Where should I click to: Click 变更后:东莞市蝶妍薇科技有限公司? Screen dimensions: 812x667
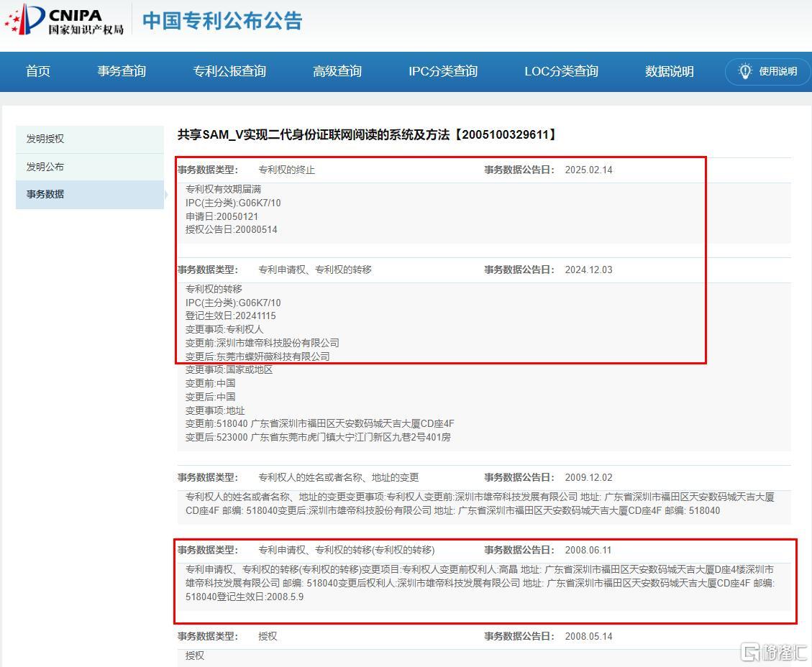tap(257, 356)
